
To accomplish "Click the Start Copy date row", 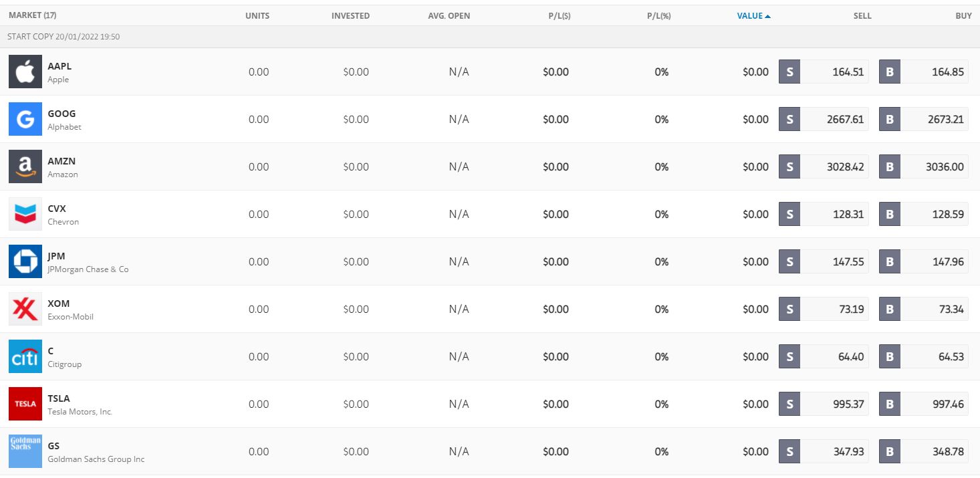I will [x=64, y=37].
